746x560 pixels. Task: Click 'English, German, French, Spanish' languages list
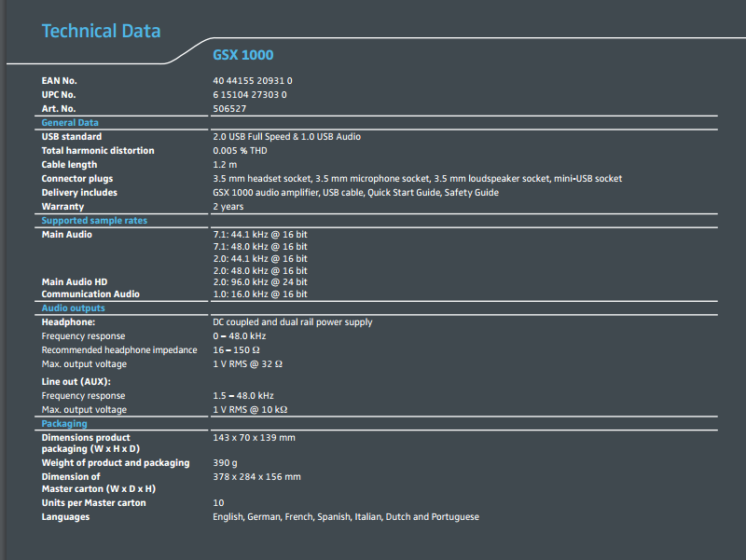click(346, 517)
